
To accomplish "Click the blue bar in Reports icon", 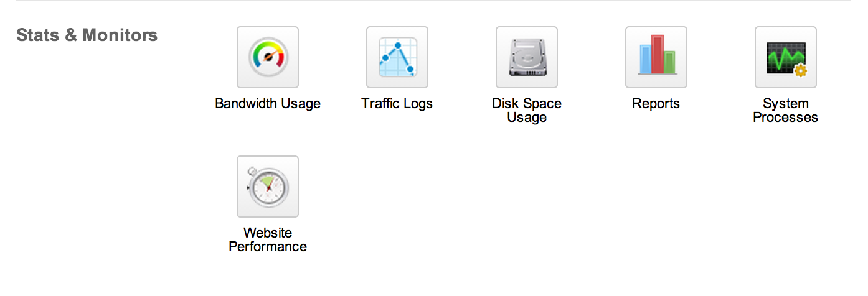I will click(x=645, y=59).
